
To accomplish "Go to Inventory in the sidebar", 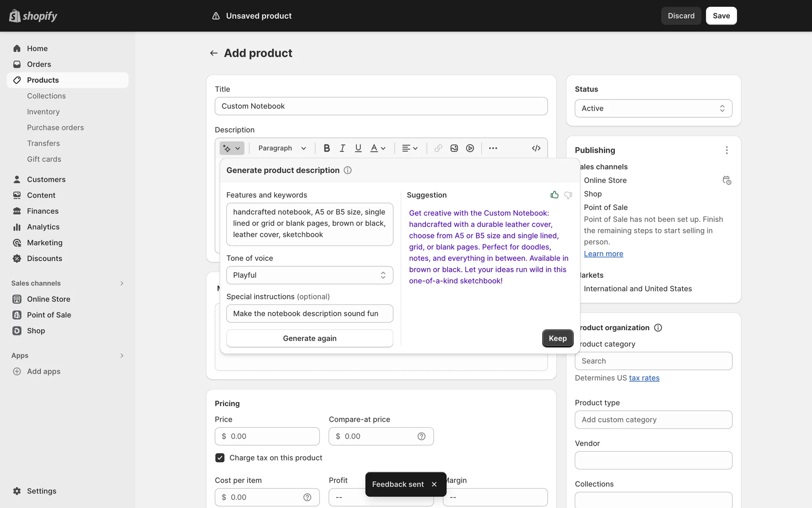I will (x=43, y=112).
